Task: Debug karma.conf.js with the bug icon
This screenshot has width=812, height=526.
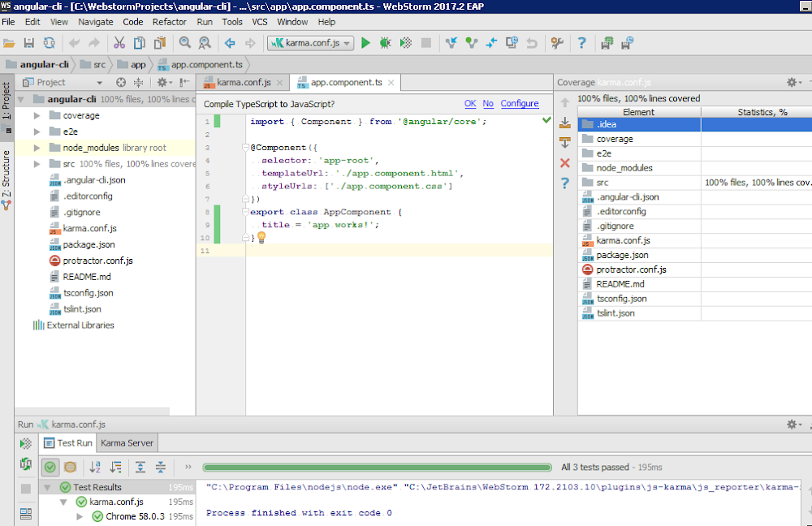Action: [385, 43]
